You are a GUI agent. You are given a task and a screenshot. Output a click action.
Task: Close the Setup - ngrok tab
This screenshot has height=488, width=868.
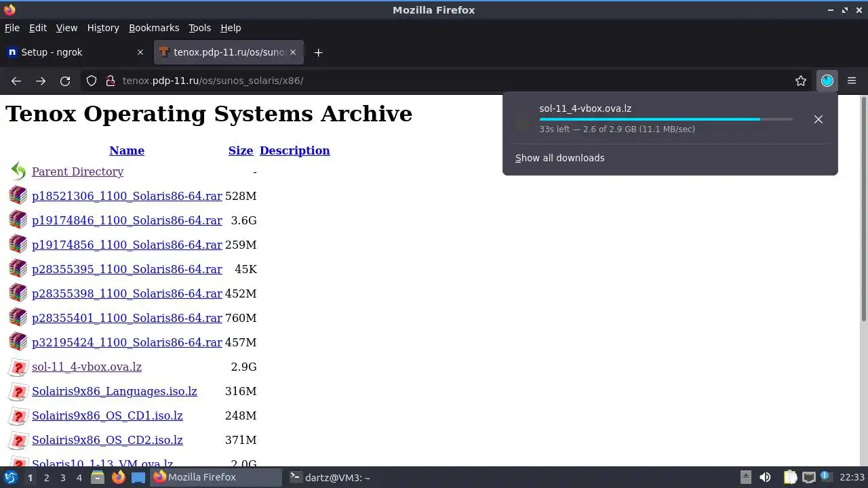[140, 52]
